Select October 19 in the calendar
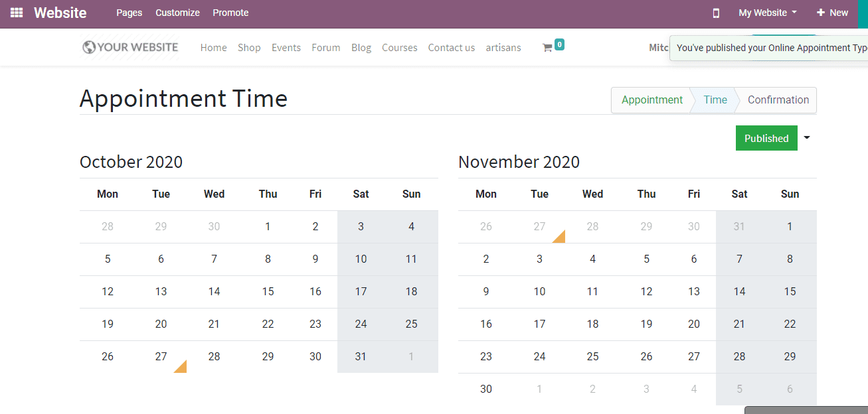 (108, 324)
